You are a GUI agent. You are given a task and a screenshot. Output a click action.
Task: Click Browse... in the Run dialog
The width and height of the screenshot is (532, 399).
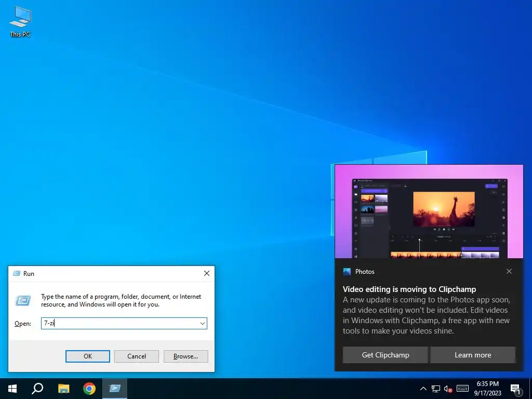(185, 356)
